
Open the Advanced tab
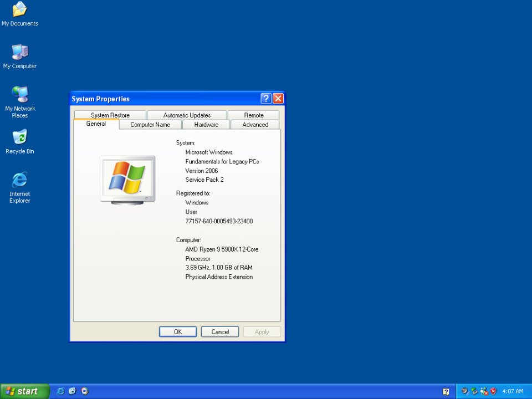point(255,125)
